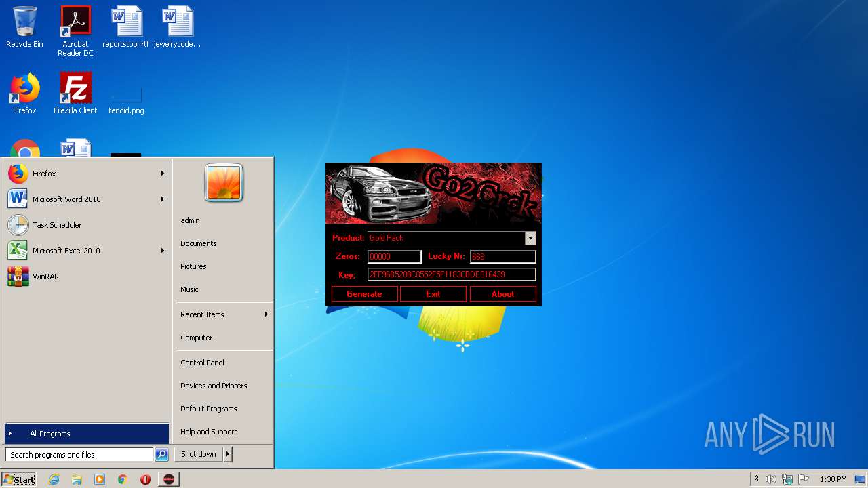
Task: Expand Microsoft Word 2010 jump list arrow
Action: coord(162,199)
